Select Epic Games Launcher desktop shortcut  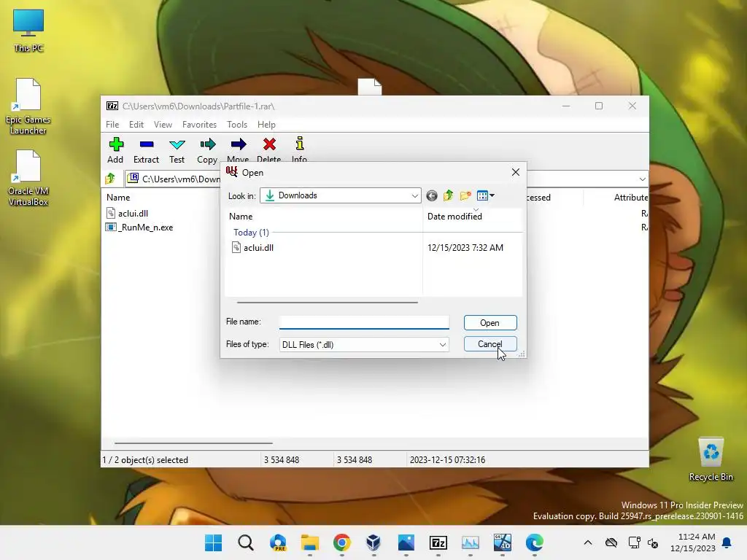pos(28,106)
